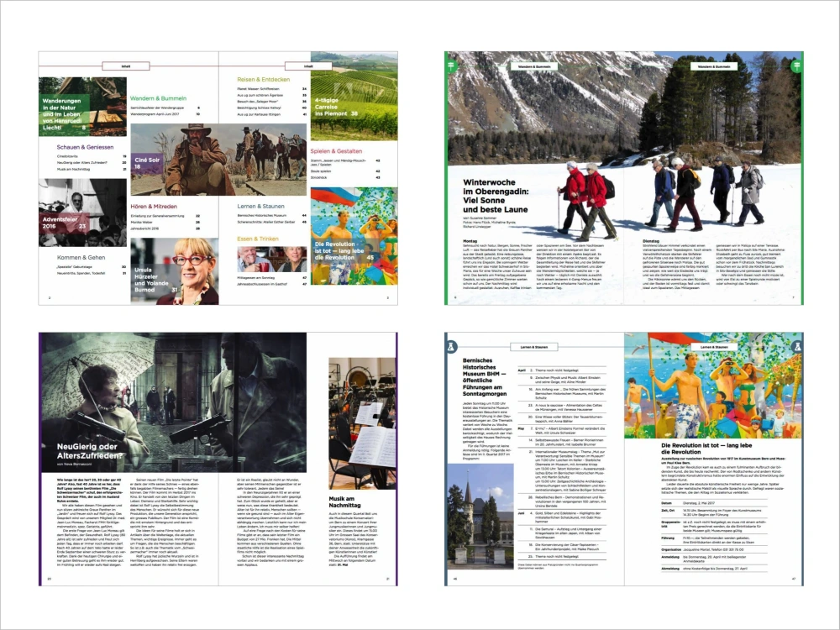Select the Lernen & Staunen tab on the white museum page
The image size is (840, 630).
(534, 347)
